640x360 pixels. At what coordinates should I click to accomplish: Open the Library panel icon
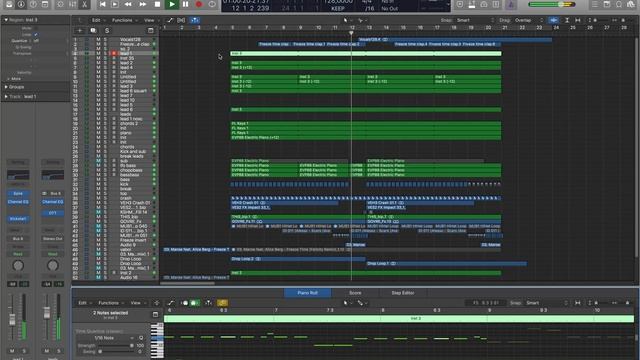coord(9,4)
